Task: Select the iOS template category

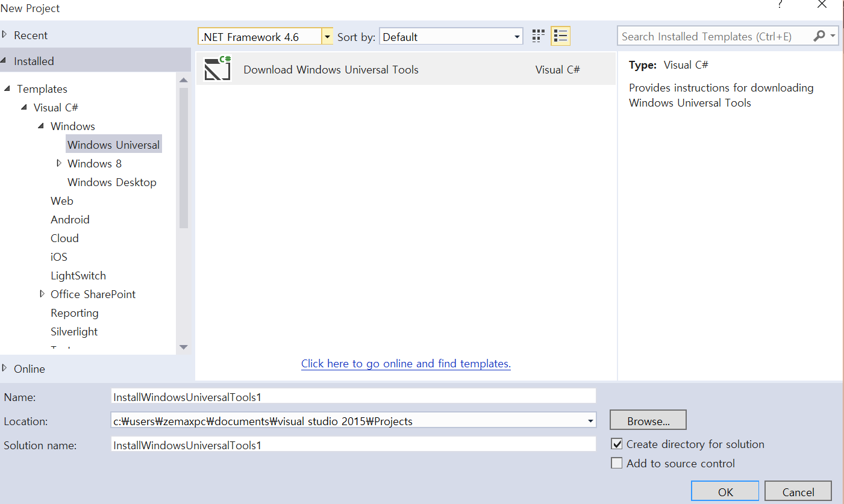Action: coord(59,257)
